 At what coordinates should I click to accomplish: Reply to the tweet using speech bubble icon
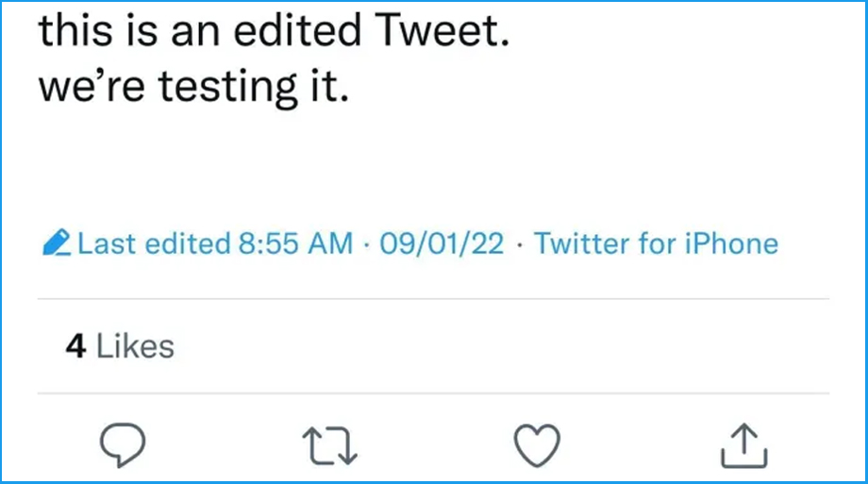(124, 443)
